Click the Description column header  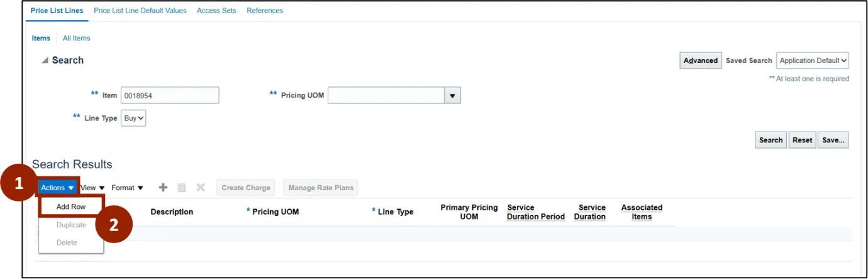[172, 212]
